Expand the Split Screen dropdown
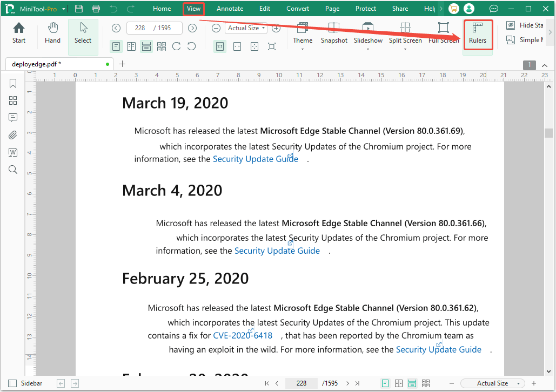This screenshot has height=392, width=556. click(405, 49)
